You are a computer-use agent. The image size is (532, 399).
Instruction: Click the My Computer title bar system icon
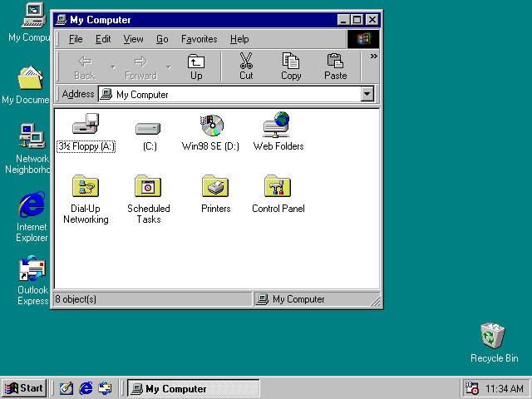(61, 20)
